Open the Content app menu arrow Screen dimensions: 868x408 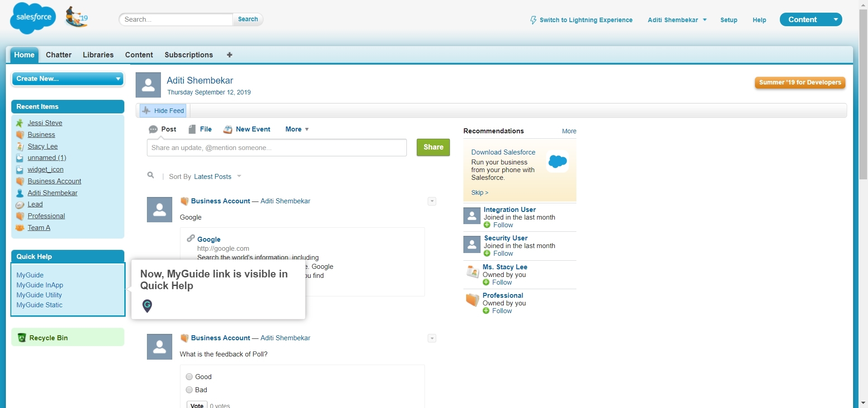[x=836, y=19]
